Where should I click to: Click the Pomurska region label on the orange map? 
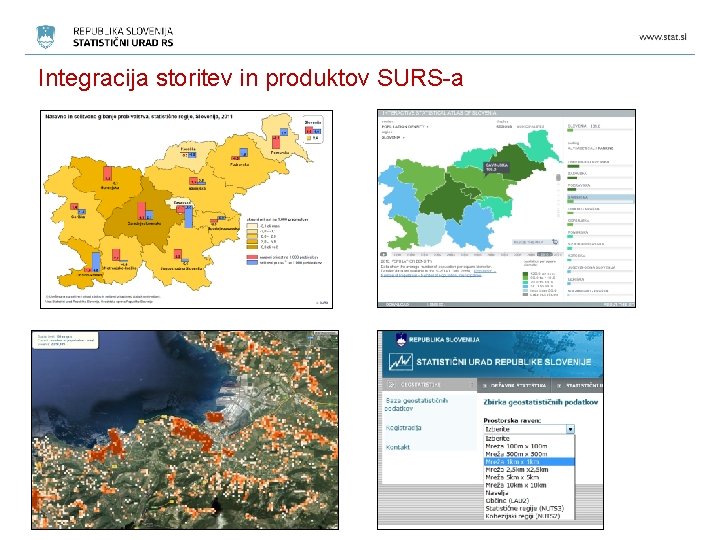[280, 152]
